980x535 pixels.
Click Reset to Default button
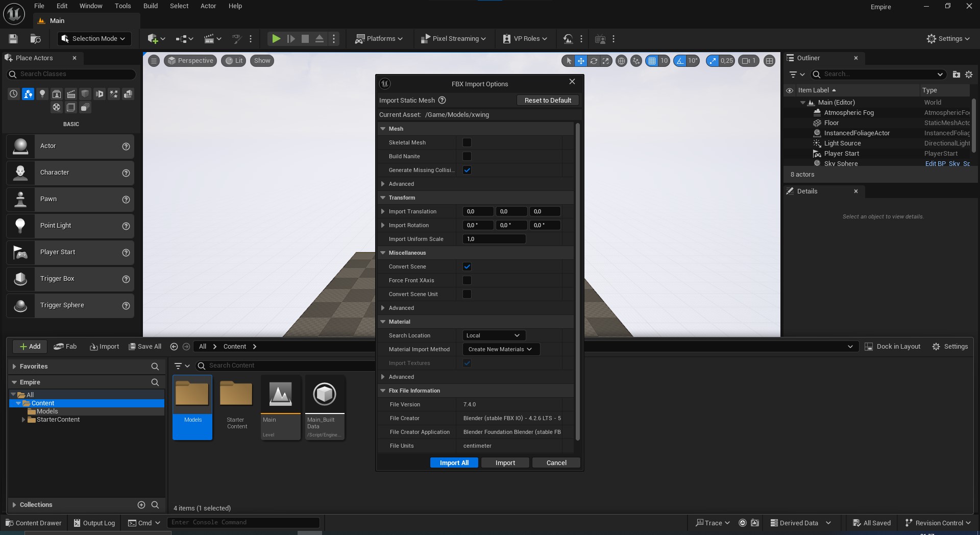[548, 101]
